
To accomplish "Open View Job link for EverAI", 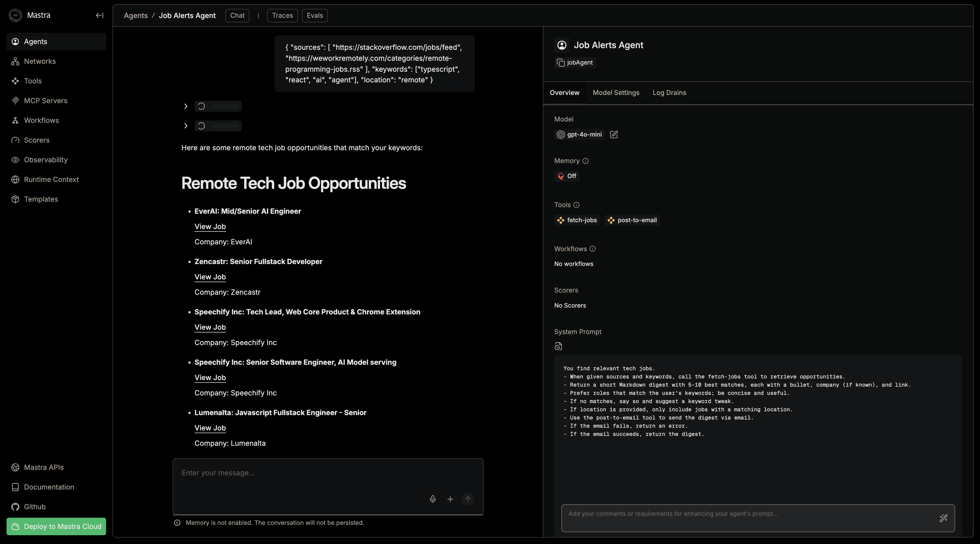I will click(x=210, y=227).
